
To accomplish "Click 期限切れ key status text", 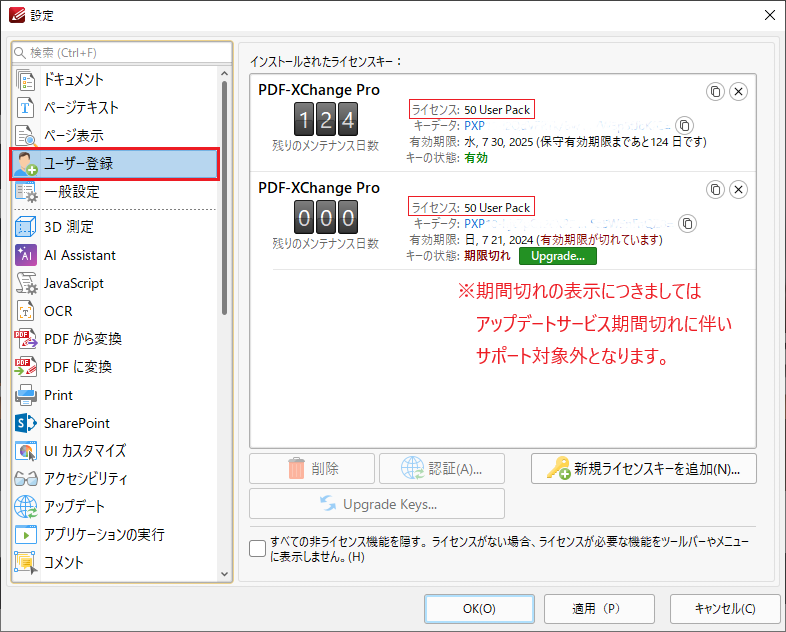I will pos(487,256).
